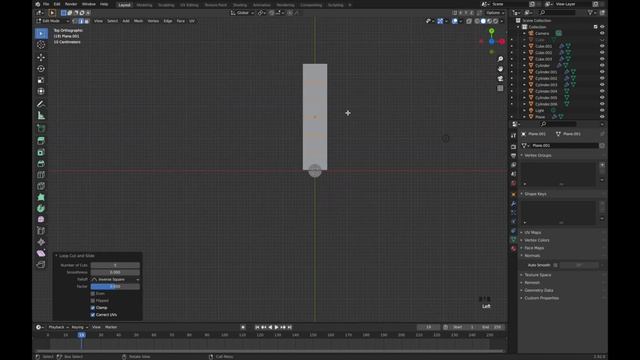Open the Edit Mode dropdown
The image size is (640, 360).
pyautogui.click(x=53, y=21)
